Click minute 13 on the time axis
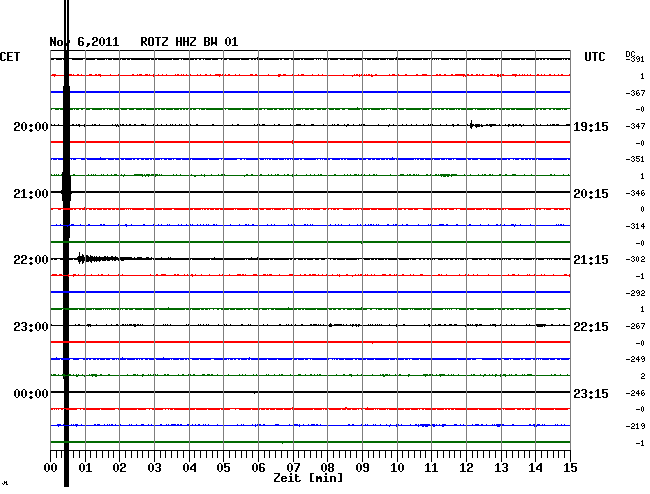This screenshot has width=650, height=494. tap(501, 467)
